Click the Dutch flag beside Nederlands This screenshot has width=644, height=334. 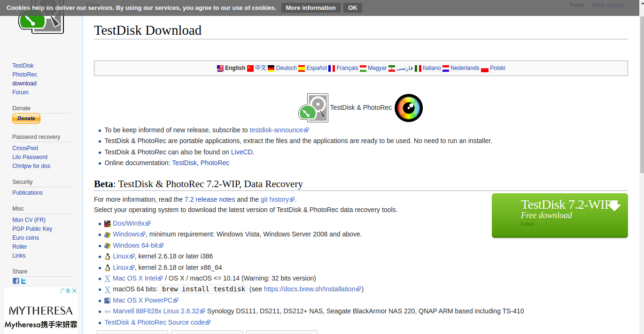pos(446,68)
